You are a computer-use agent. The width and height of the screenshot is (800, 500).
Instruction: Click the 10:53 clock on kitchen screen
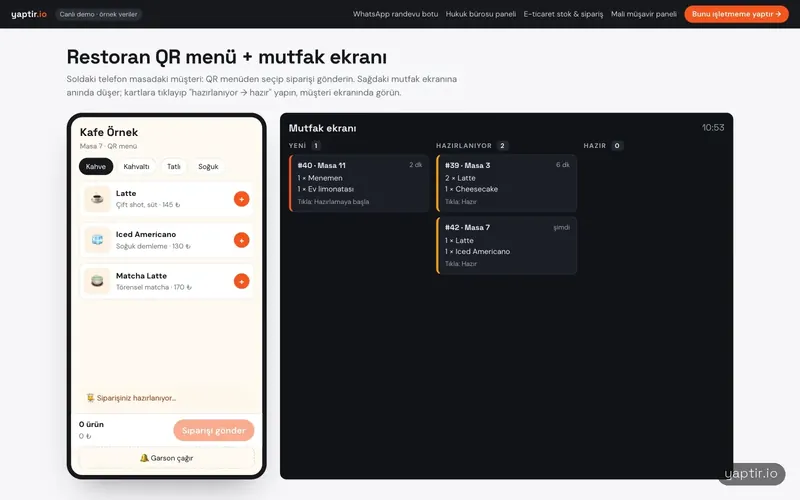click(713, 128)
